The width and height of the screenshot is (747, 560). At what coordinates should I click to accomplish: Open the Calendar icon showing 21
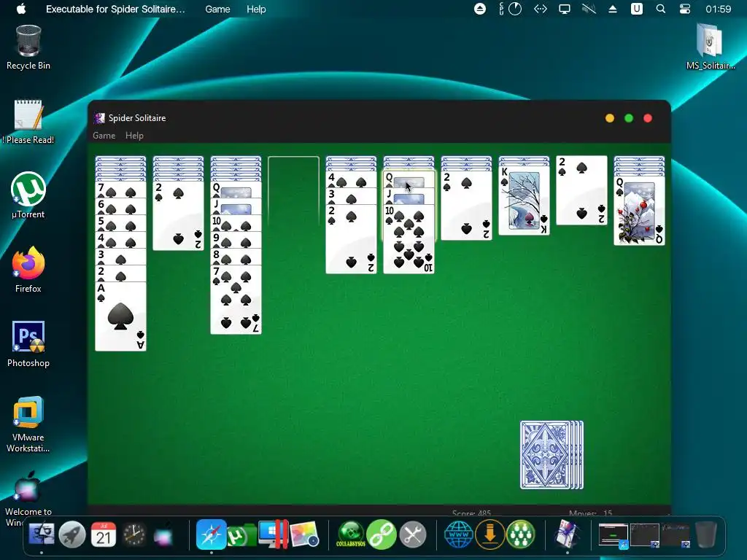104,534
